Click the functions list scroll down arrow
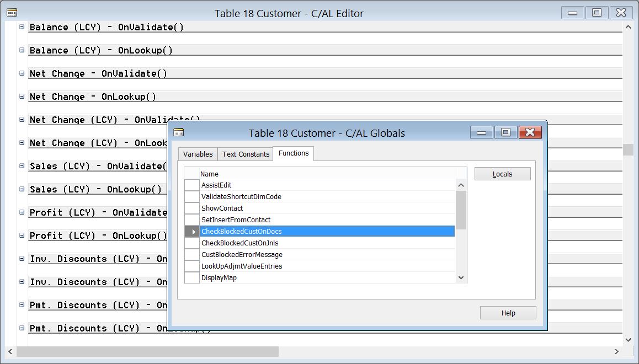Image resolution: width=639 pixels, height=364 pixels. pos(461,277)
